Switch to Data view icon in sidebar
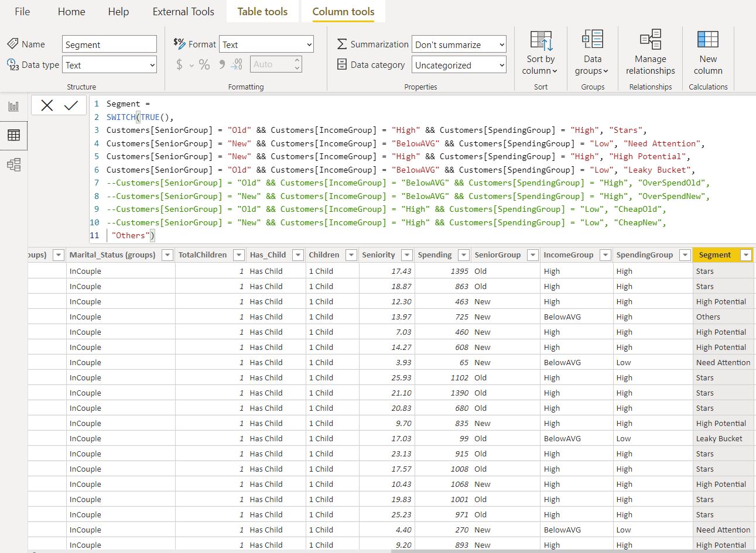The height and width of the screenshot is (553, 756). point(13,135)
